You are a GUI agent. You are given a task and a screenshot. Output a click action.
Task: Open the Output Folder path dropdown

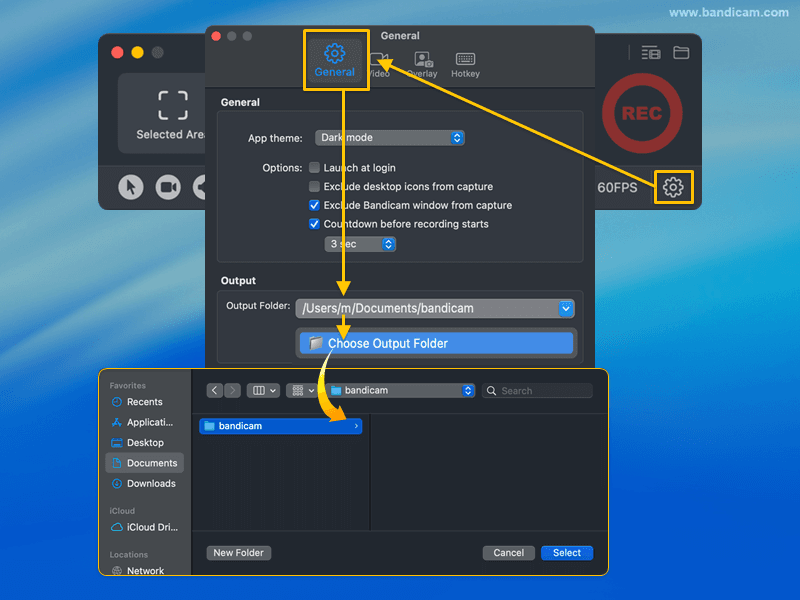click(566, 308)
